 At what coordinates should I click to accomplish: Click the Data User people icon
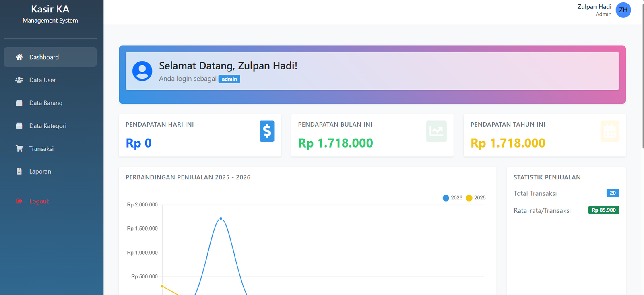click(x=19, y=80)
